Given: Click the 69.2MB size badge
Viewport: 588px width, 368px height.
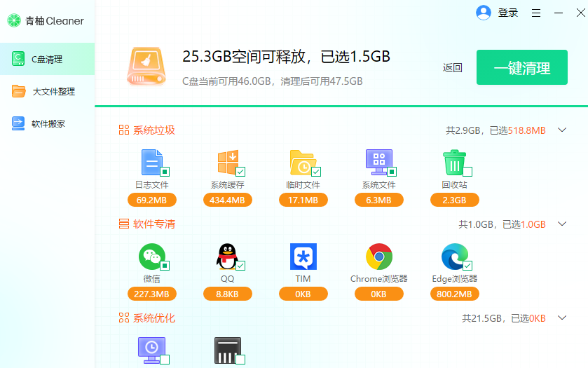Looking at the screenshot, I should pyautogui.click(x=152, y=200).
